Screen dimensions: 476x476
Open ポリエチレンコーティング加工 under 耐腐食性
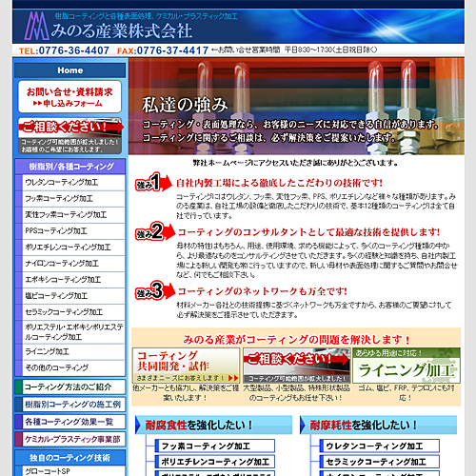(215, 462)
